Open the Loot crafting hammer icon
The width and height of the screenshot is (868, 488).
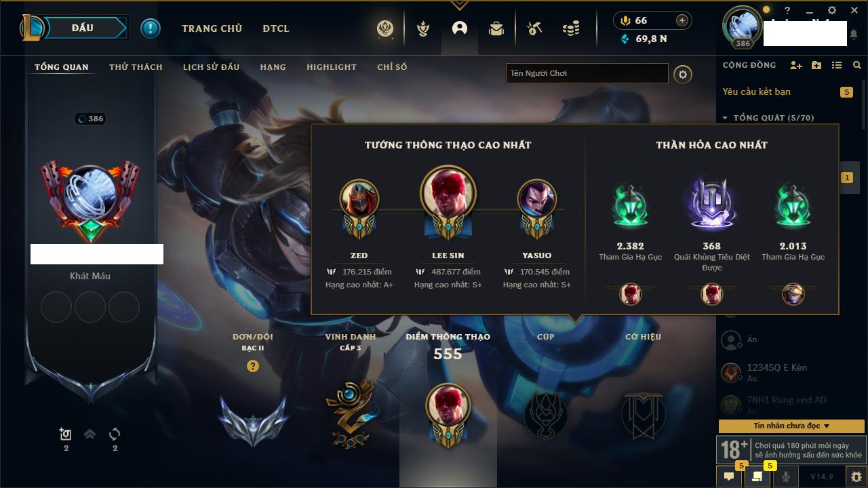(534, 28)
